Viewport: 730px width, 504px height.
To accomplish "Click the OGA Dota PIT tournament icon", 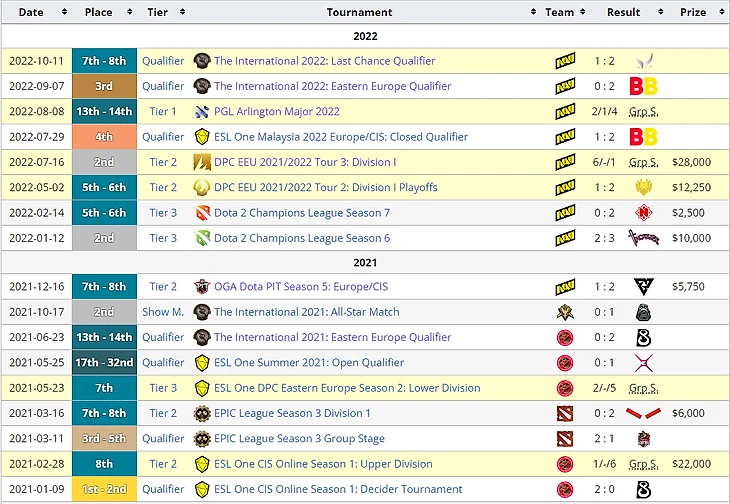I will coord(202,287).
